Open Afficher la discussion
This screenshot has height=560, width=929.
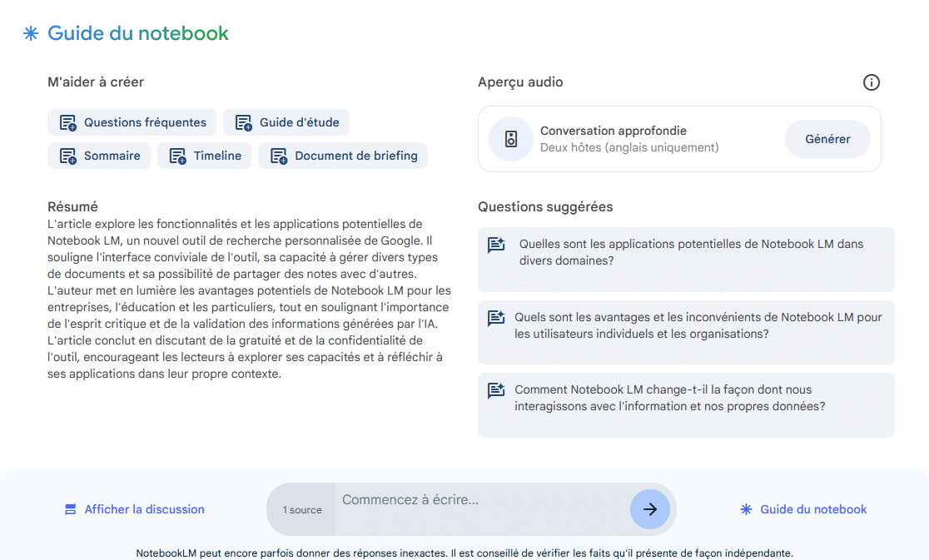(135, 509)
